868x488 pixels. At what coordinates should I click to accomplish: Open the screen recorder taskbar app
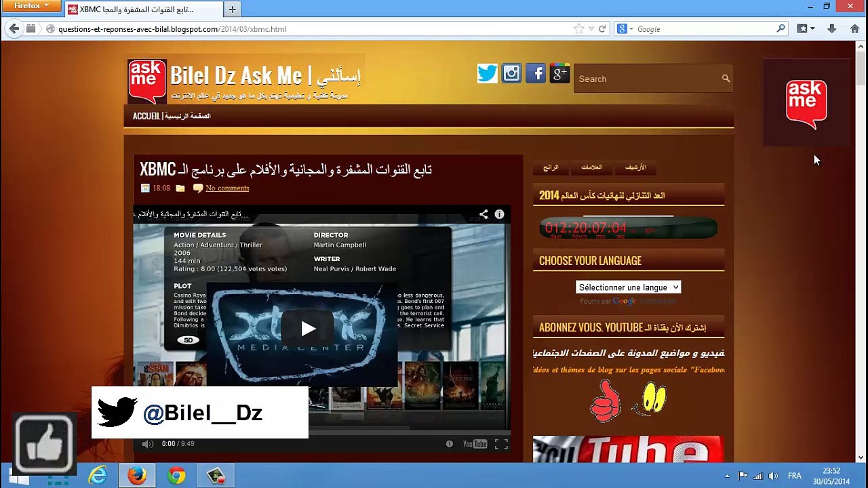click(x=216, y=476)
